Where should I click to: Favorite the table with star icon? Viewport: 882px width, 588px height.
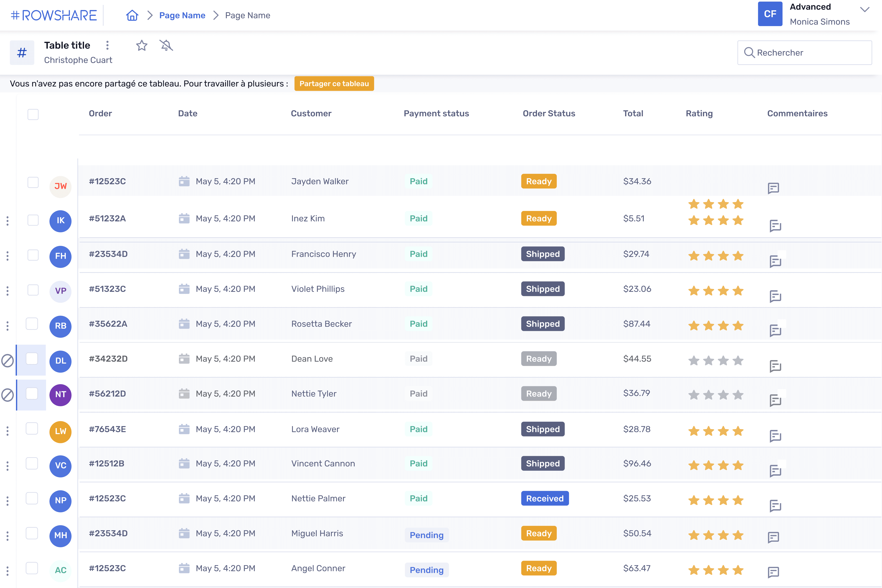coord(142,45)
